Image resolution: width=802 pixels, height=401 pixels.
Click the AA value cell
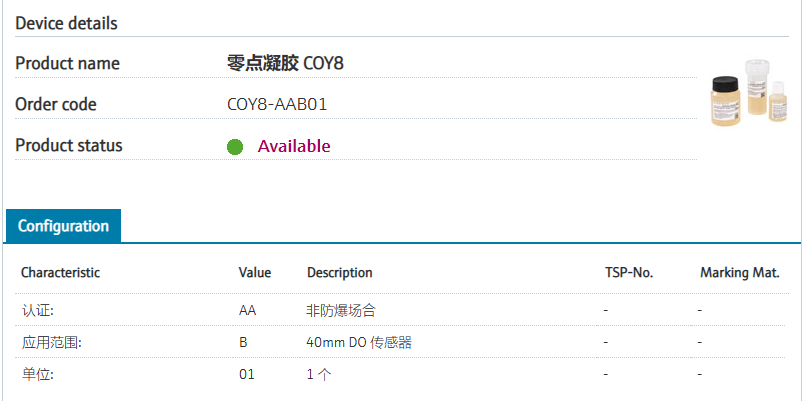[247, 310]
